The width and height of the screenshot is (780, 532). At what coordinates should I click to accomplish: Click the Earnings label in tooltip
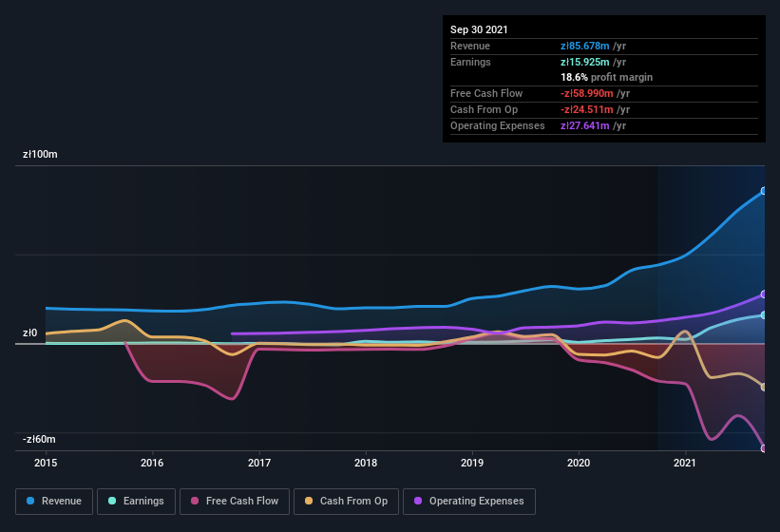470,62
